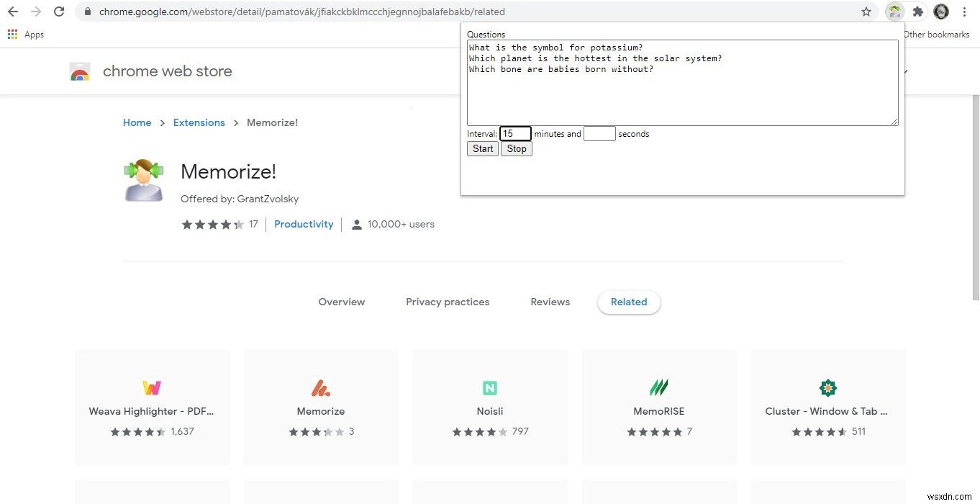This screenshot has width=980, height=504.
Task: Click the Memorize! star rating
Action: tap(213, 225)
